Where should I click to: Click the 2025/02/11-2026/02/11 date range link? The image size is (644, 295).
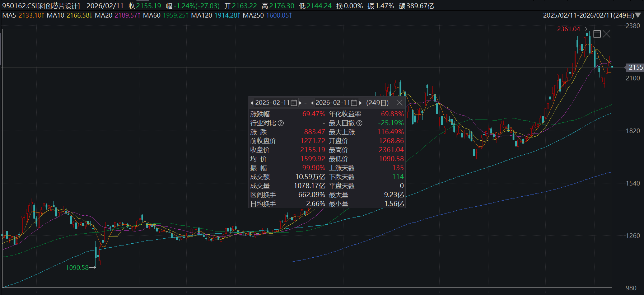point(588,15)
